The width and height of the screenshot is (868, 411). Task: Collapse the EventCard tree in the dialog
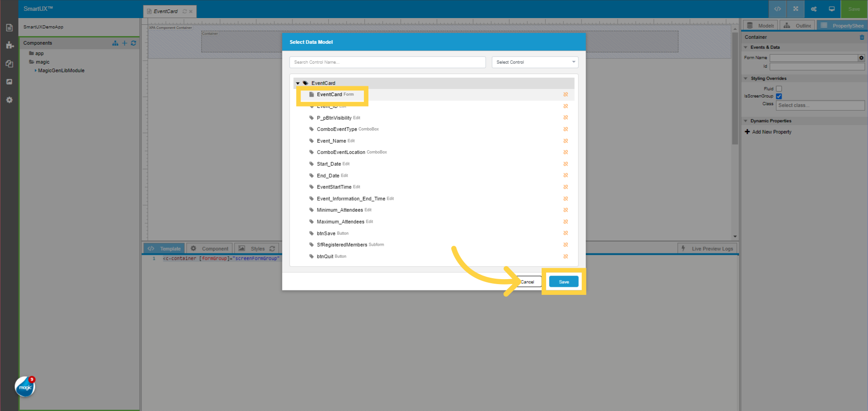(x=298, y=83)
